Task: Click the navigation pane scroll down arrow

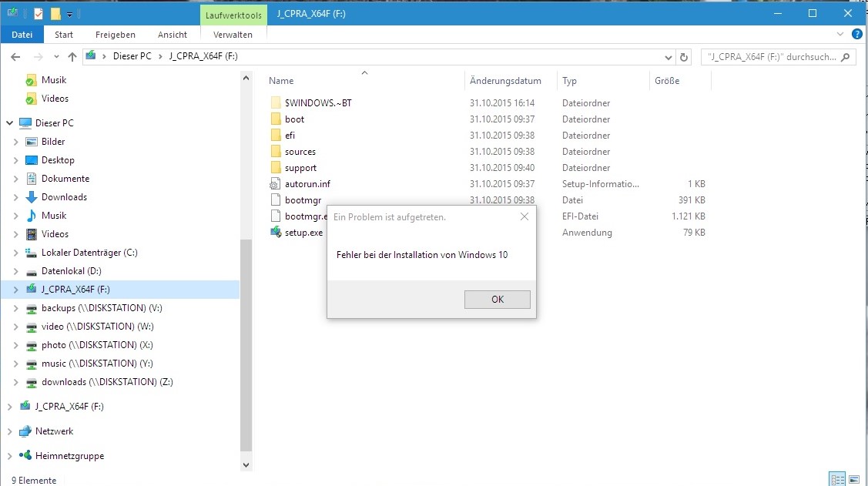Action: click(246, 465)
